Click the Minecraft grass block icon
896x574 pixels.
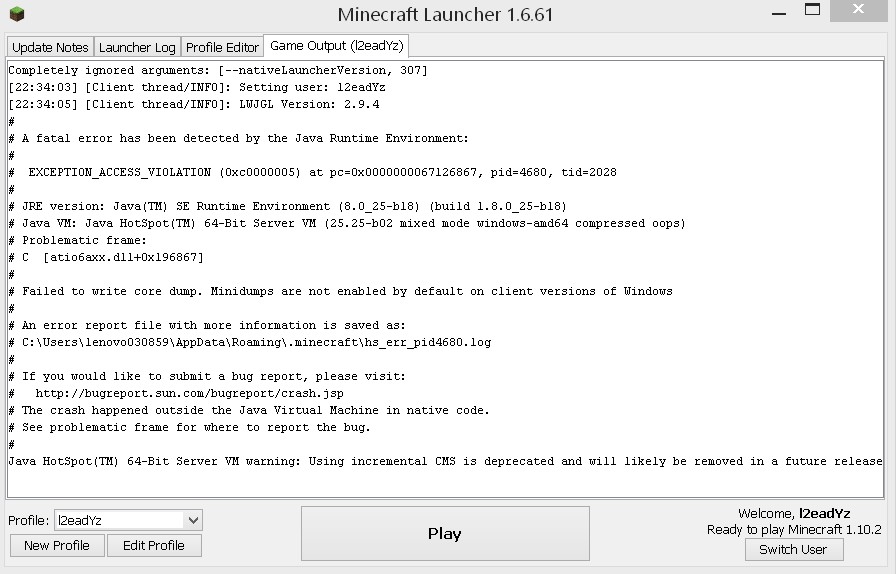[17, 14]
